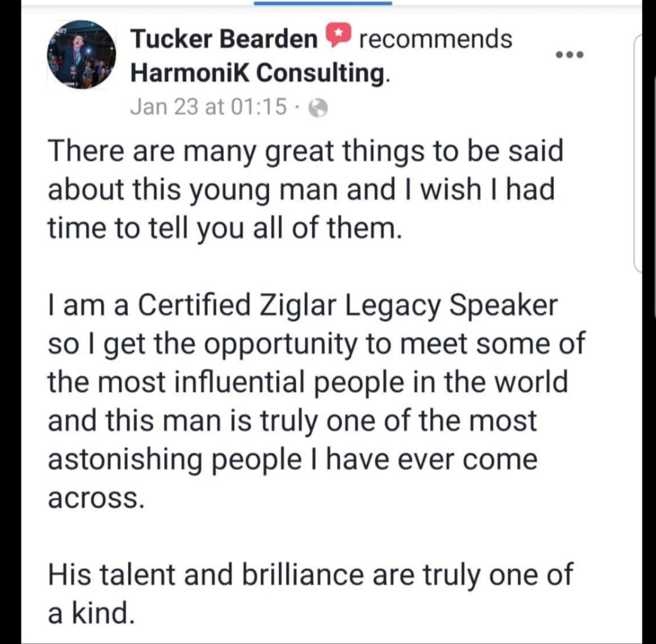Click the line 'time to tell you all of them.'
The height and width of the screenshot is (644, 656).
[225, 228]
